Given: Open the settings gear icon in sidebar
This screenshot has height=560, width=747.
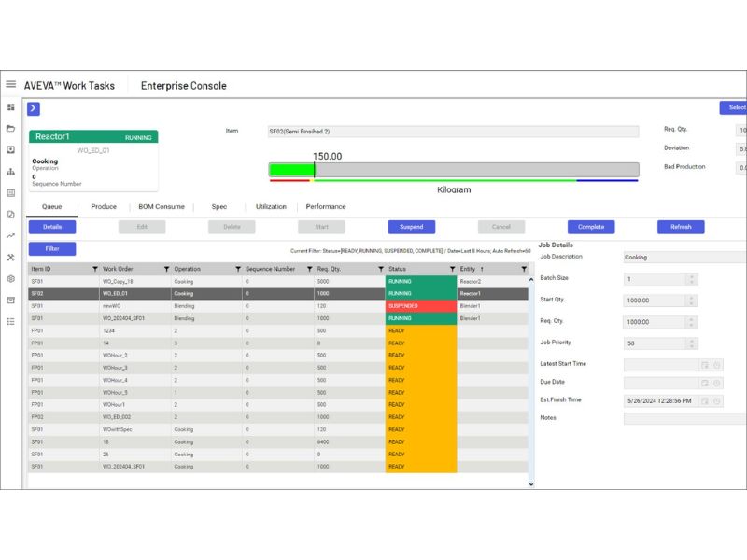Looking at the screenshot, I should coord(10,278).
